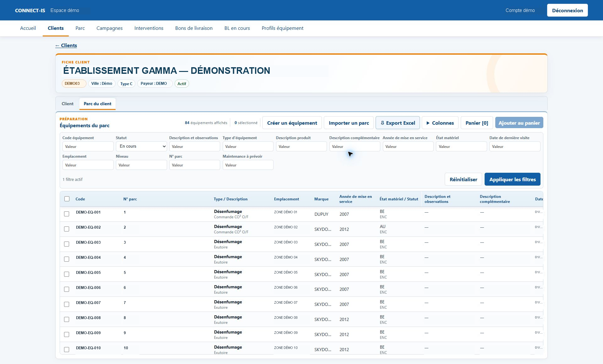Open Bons de livraison page
This screenshot has width=603, height=364.
[194, 28]
